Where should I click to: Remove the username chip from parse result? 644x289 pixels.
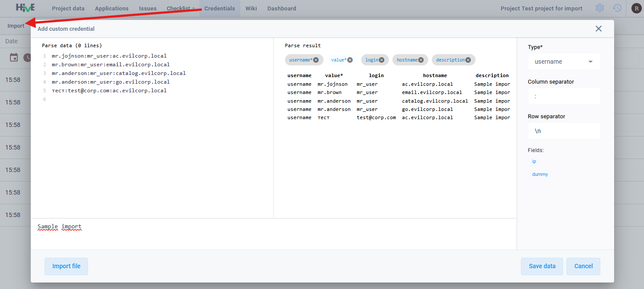click(x=316, y=60)
